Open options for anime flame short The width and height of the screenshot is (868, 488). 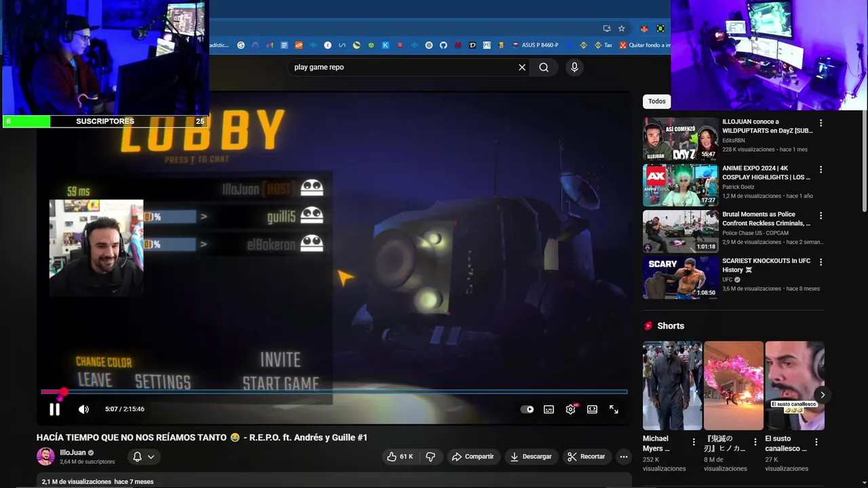tap(755, 442)
